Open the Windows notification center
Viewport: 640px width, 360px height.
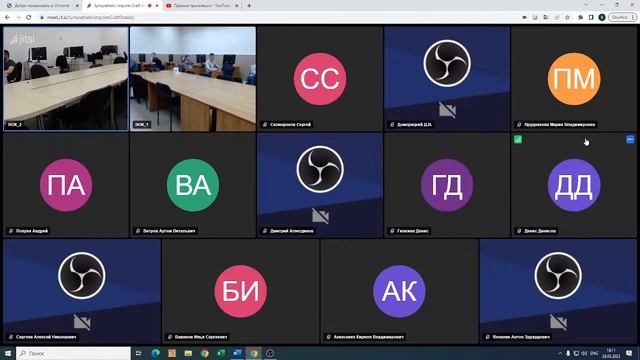629,353
